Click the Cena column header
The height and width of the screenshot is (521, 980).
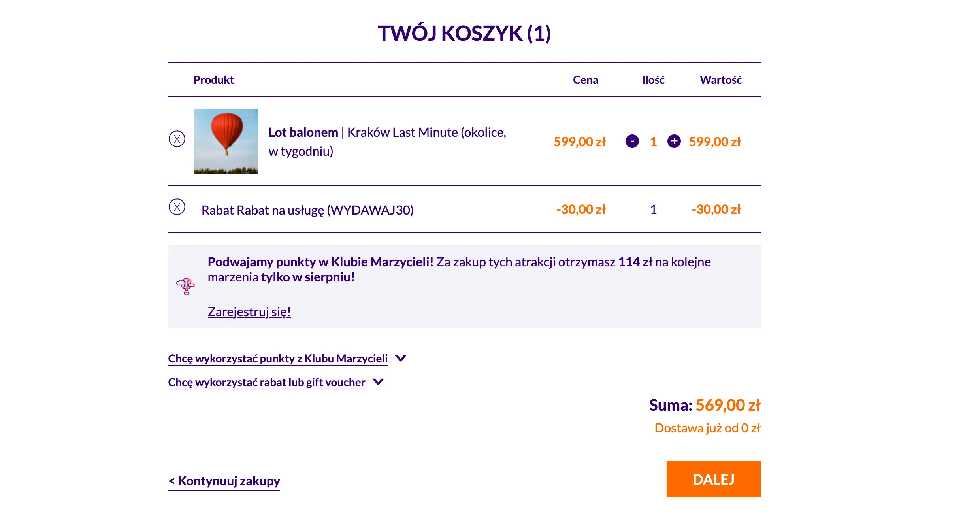[x=585, y=80]
